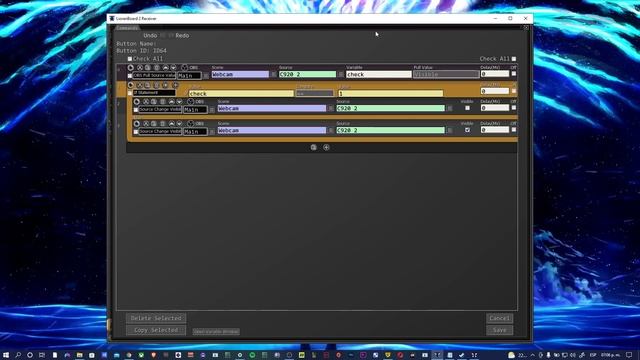The width and height of the screenshot is (640, 360).
Task: Click the copy icon on the first Source Change Visibility row
Action: pos(154,102)
